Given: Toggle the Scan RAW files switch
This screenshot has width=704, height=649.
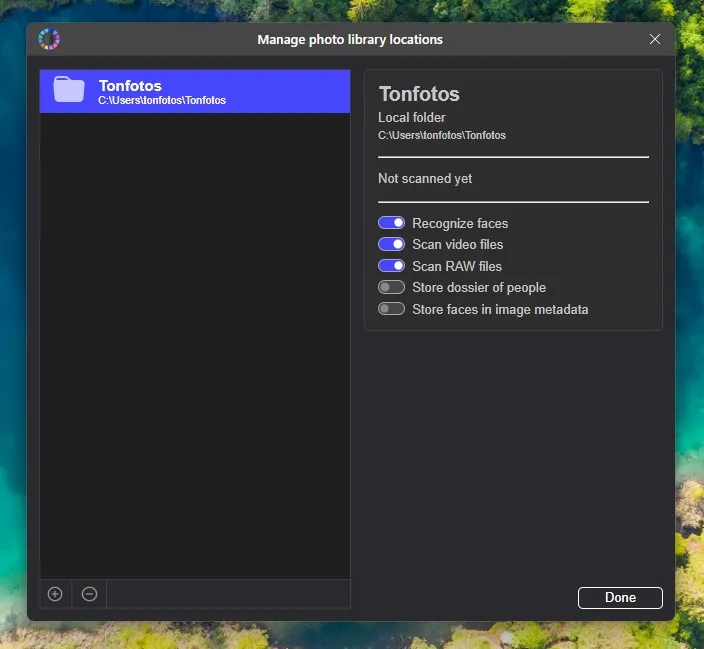Looking at the screenshot, I should point(392,266).
